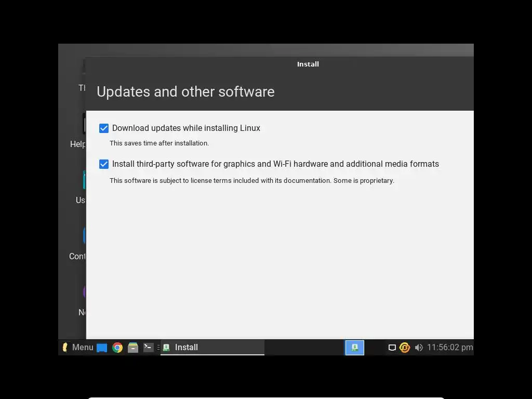
Task: Open the file manager taskbar icon
Action: point(133,348)
